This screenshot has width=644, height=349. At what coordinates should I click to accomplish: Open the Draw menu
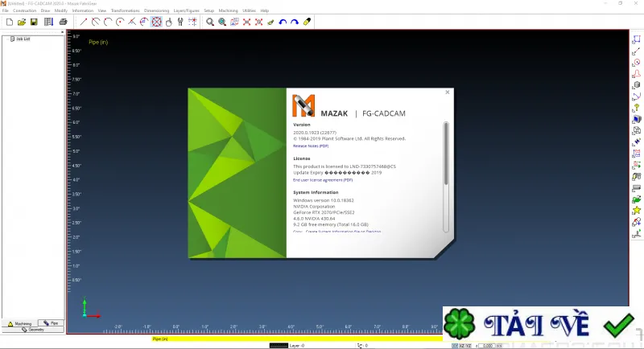pos(45,10)
